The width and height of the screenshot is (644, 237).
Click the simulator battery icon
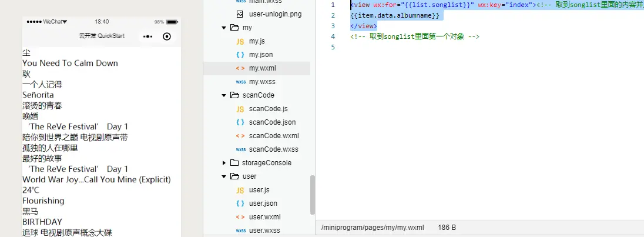click(173, 22)
